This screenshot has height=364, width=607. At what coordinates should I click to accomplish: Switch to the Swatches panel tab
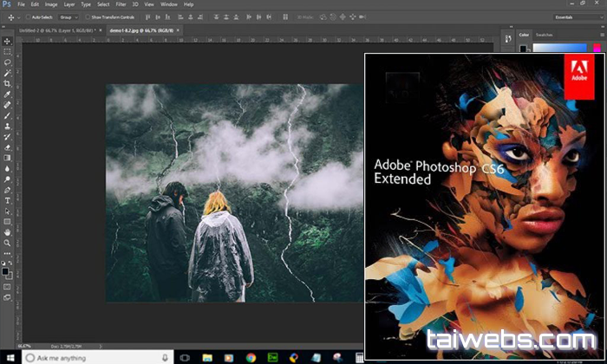545,35
